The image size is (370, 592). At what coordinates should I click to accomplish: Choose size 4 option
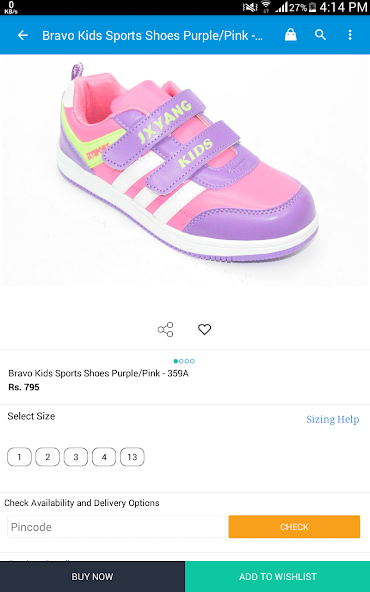(x=104, y=457)
